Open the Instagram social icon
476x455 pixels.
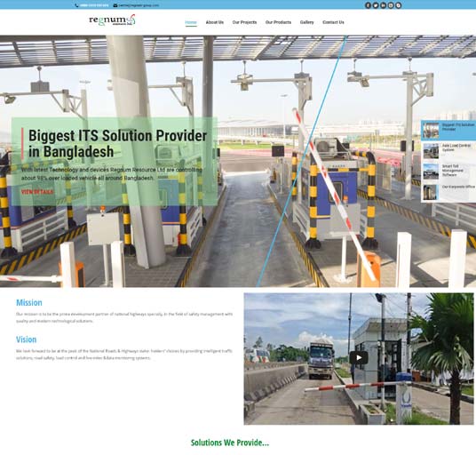391,5
